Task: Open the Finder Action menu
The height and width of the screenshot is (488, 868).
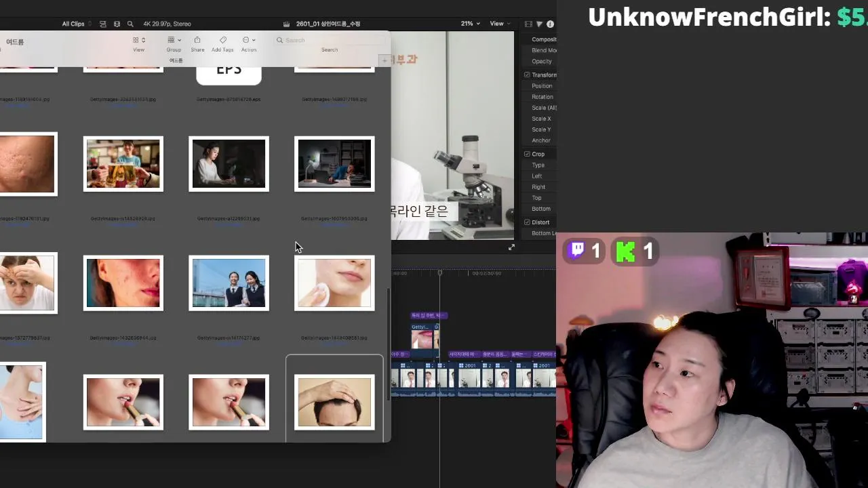Action: (249, 41)
